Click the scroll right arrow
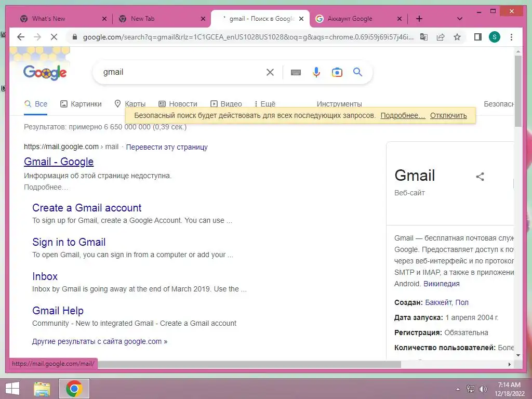 (x=509, y=364)
